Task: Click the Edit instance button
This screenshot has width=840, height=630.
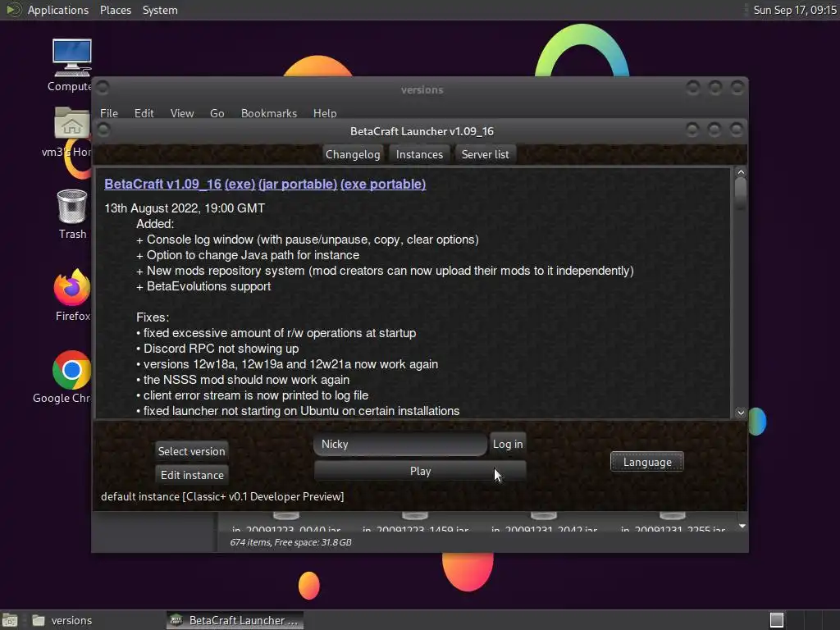Action: point(192,475)
